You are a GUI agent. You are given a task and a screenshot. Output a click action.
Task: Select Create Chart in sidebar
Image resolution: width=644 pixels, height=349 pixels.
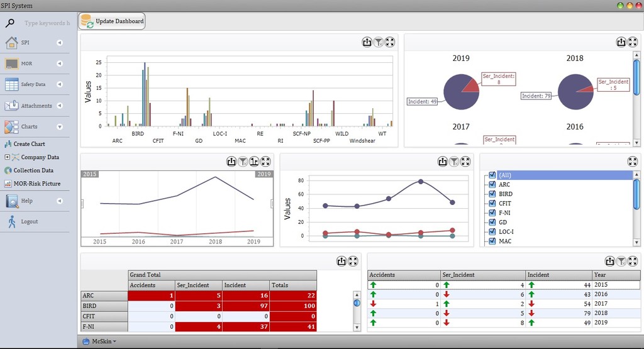tap(29, 144)
